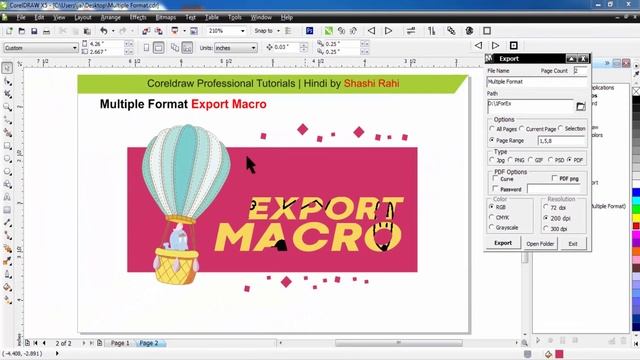Open the Tools menu
Image resolution: width=640 pixels, height=360 pixels.
tap(235, 18)
